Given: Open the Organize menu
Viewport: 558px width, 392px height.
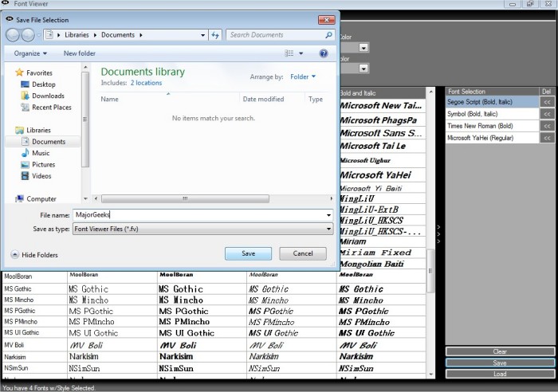Looking at the screenshot, I should [x=30, y=53].
